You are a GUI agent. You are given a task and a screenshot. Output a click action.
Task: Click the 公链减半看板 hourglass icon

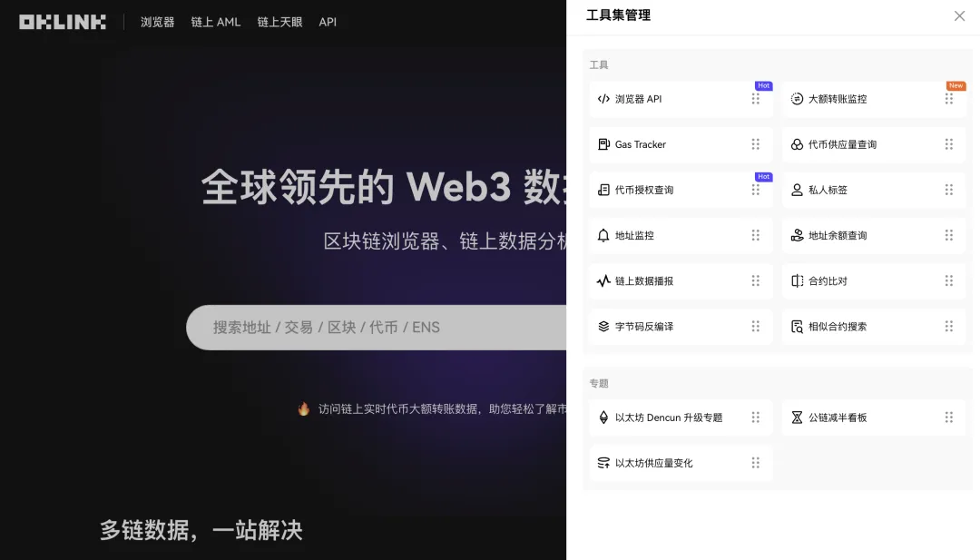797,418
